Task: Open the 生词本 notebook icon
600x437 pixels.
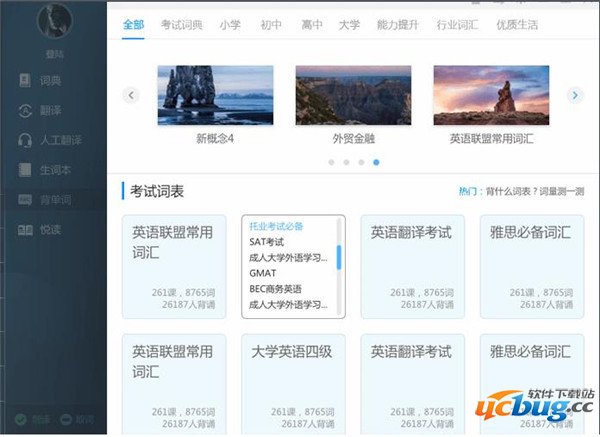Action: (25, 170)
